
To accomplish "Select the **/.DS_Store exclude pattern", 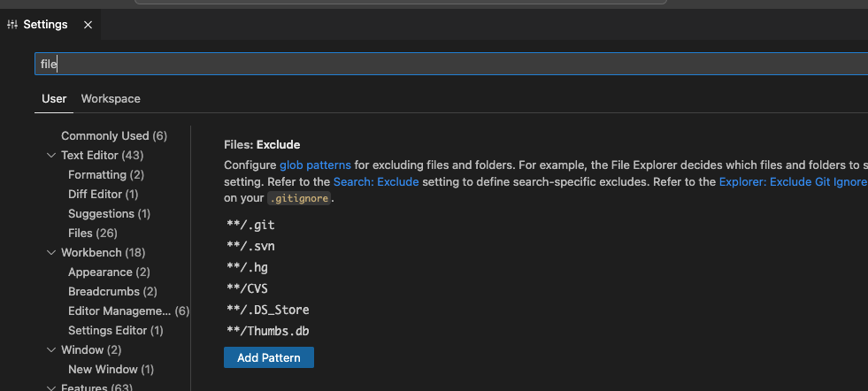I will click(268, 310).
